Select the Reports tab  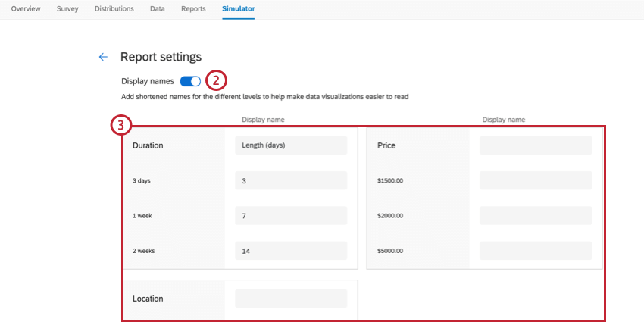pyautogui.click(x=193, y=9)
